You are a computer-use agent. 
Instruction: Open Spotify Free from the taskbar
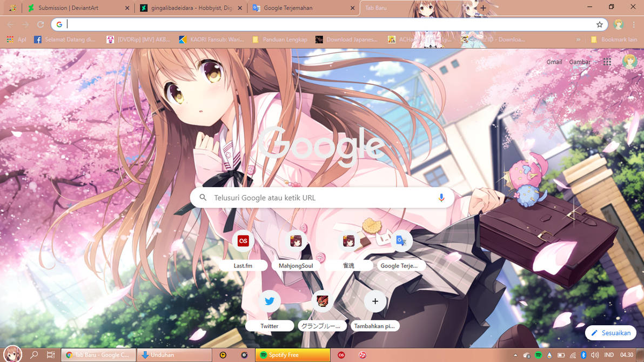point(292,355)
